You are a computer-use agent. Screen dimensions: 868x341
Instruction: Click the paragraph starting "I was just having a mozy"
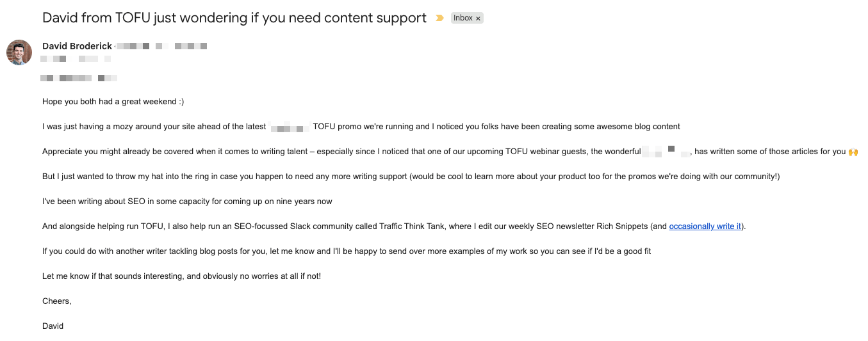(361, 126)
